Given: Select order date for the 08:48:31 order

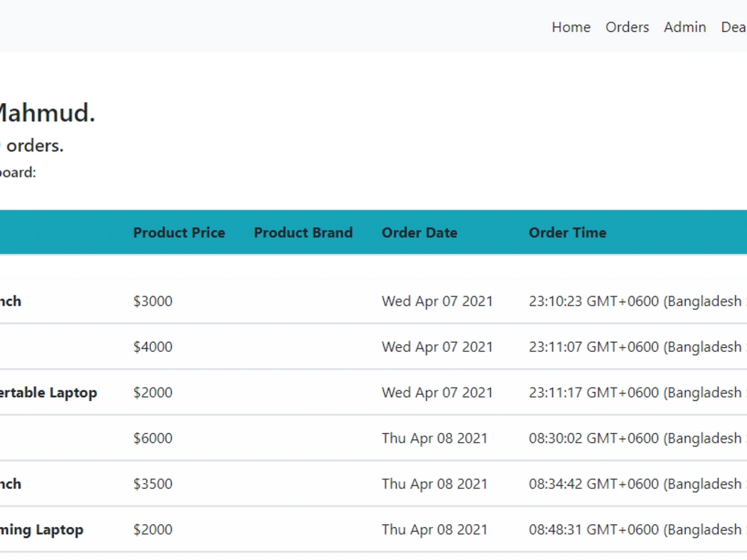Looking at the screenshot, I should point(435,529).
